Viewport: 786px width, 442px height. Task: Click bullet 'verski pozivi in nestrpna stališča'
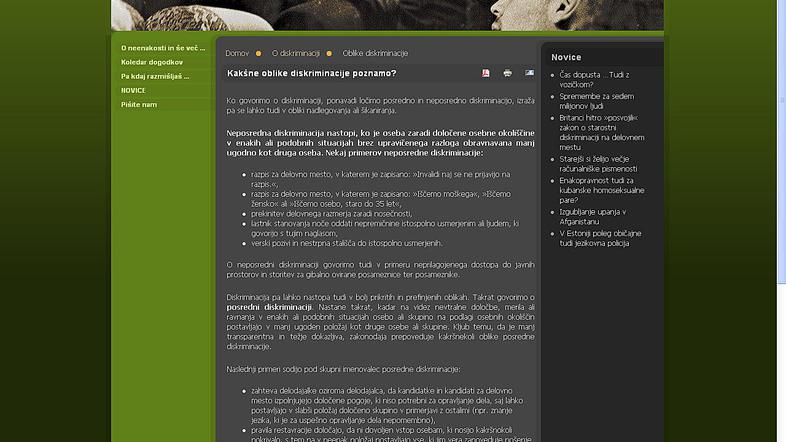(347, 243)
